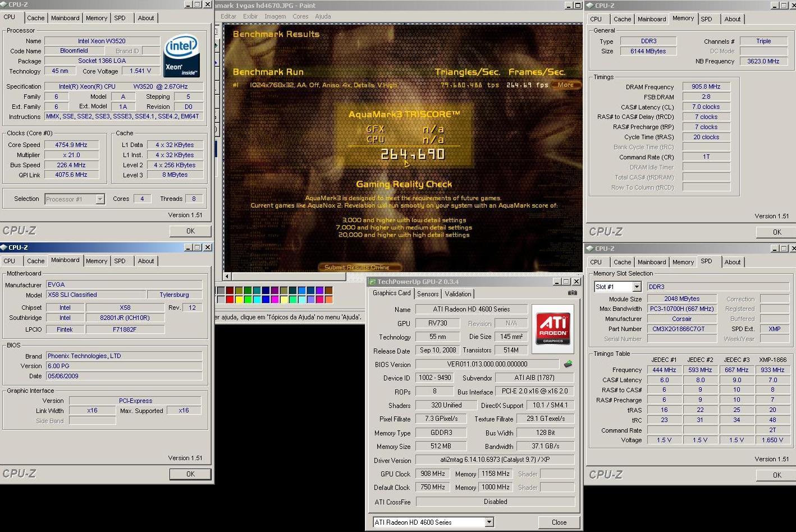
Task: Click the QPI Link 4075.6 MHz value
Action: [71, 175]
